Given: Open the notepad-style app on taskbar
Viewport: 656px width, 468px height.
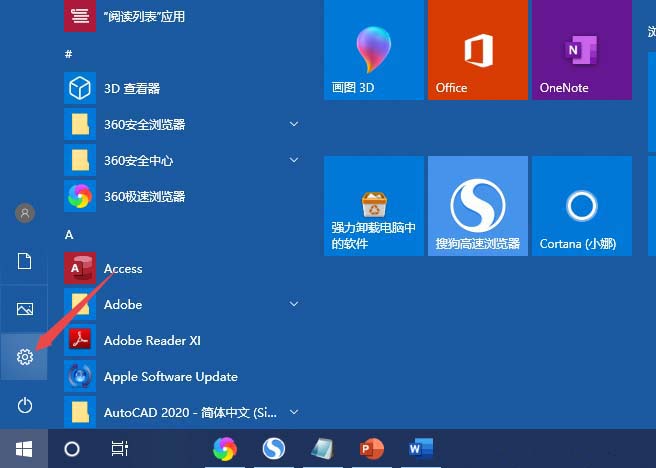Looking at the screenshot, I should point(323,449).
